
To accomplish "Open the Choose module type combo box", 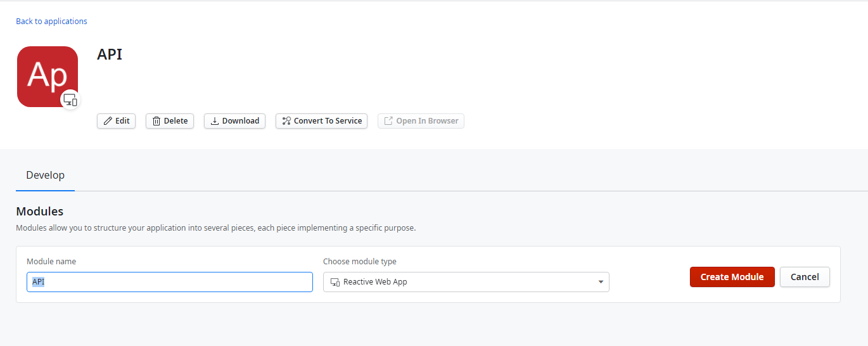I will point(466,282).
